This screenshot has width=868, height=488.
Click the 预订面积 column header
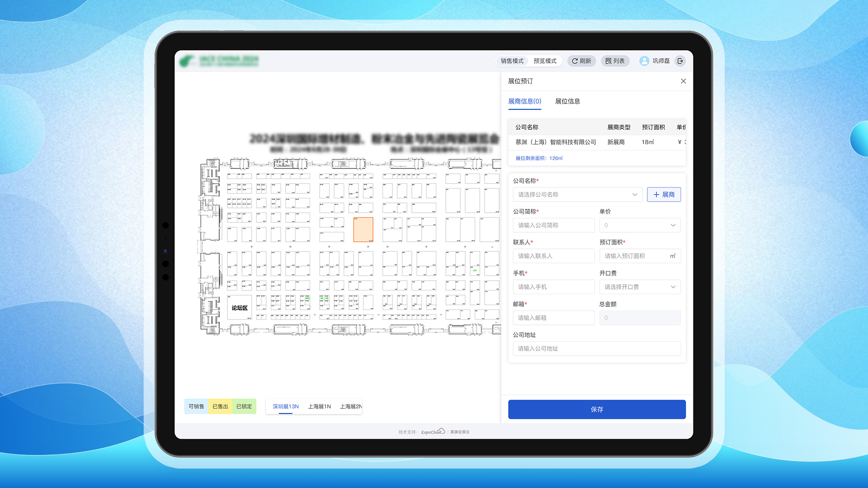click(x=653, y=127)
